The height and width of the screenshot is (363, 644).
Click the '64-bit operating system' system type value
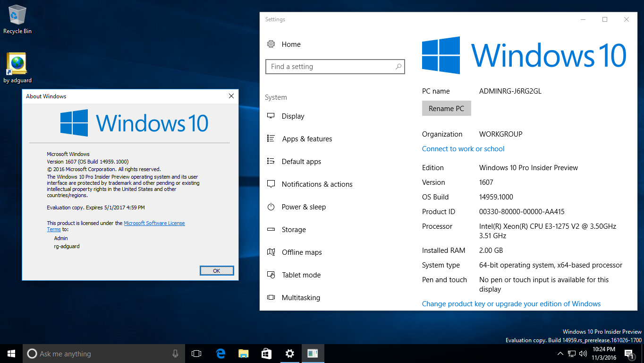click(x=551, y=265)
